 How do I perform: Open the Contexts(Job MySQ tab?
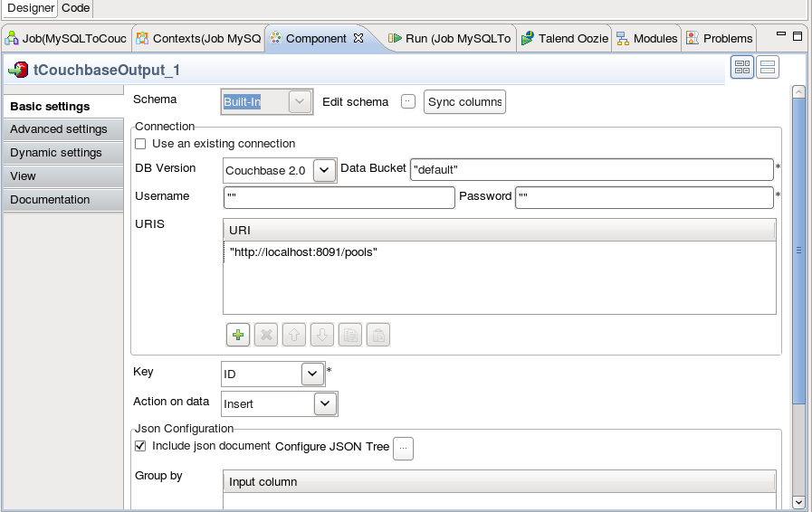(198, 39)
